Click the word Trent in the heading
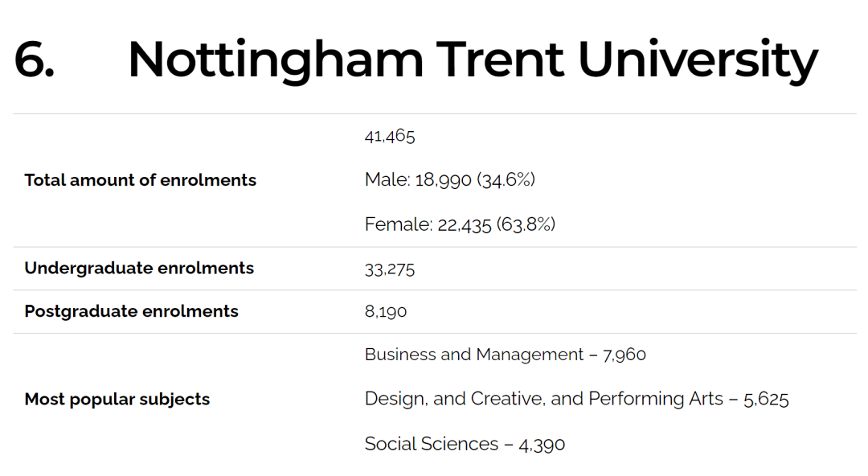The width and height of the screenshot is (868, 476). [x=500, y=59]
